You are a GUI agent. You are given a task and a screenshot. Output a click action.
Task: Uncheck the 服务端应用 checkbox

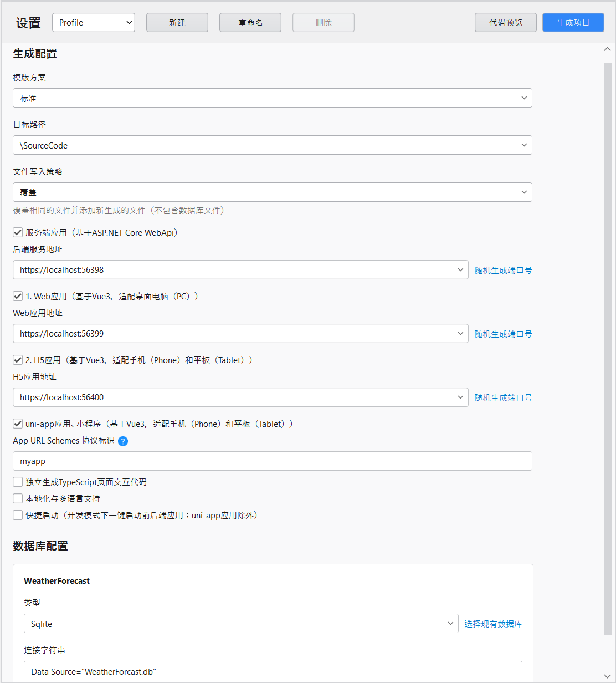coord(18,232)
